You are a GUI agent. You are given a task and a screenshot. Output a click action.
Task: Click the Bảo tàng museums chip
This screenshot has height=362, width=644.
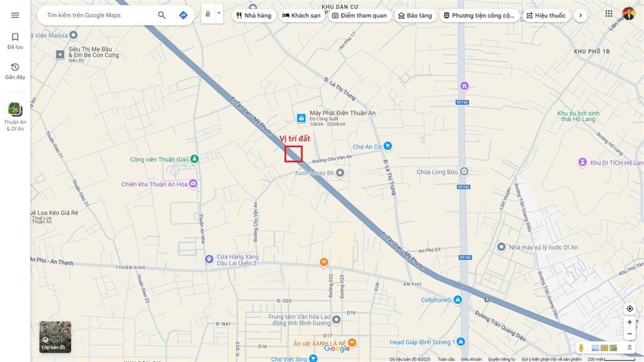(415, 15)
